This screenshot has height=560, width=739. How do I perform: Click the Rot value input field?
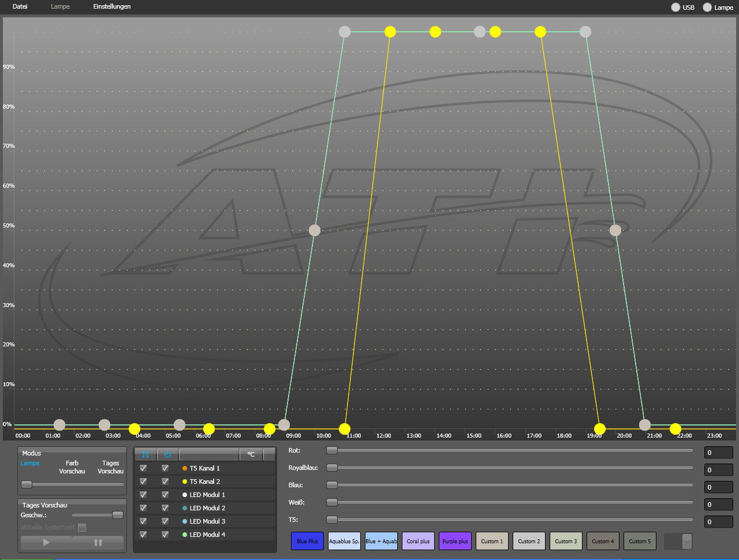tap(719, 453)
